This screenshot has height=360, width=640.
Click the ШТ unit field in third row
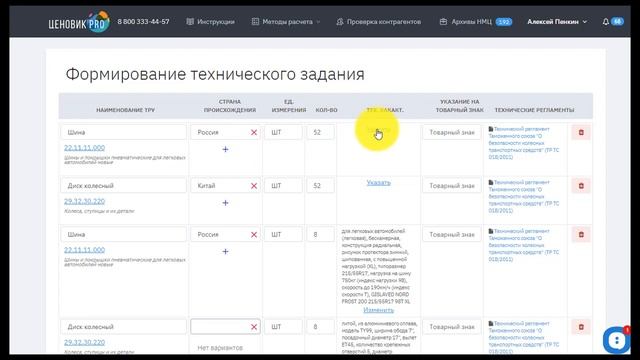click(283, 235)
